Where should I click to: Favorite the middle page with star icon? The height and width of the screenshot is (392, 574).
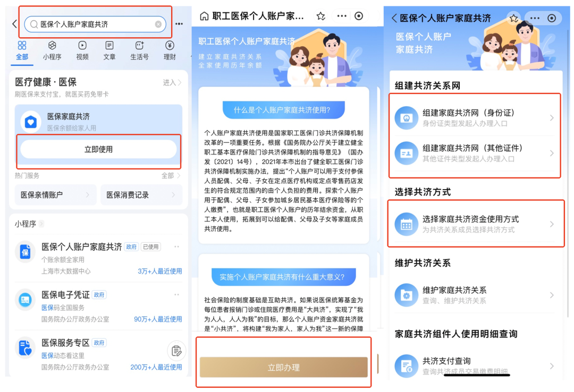tap(320, 16)
